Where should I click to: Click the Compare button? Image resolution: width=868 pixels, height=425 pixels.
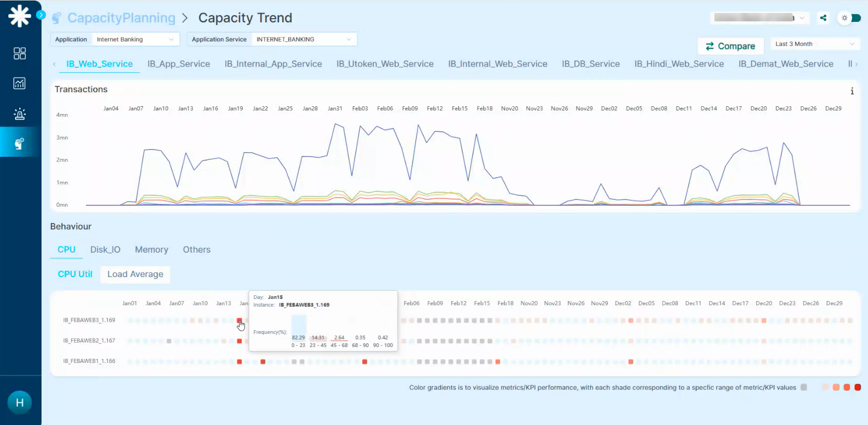pyautogui.click(x=730, y=46)
